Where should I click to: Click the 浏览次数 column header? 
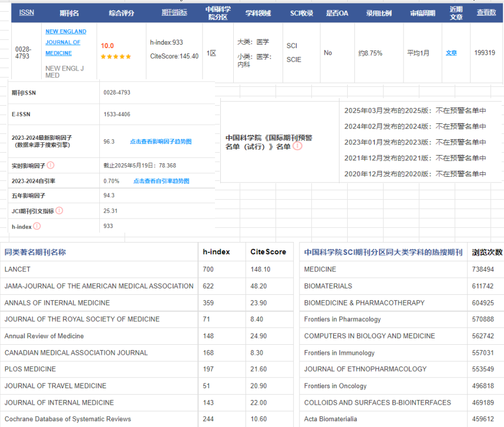click(x=487, y=252)
